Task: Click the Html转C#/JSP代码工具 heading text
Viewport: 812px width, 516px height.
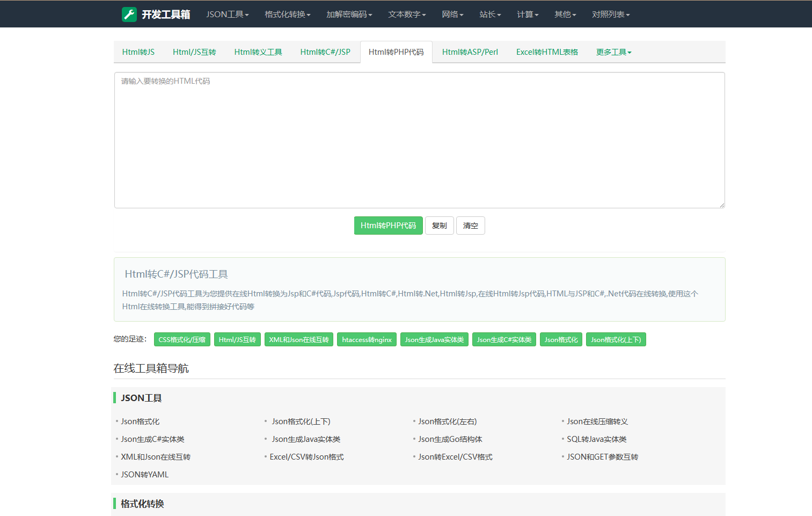Action: click(x=176, y=274)
